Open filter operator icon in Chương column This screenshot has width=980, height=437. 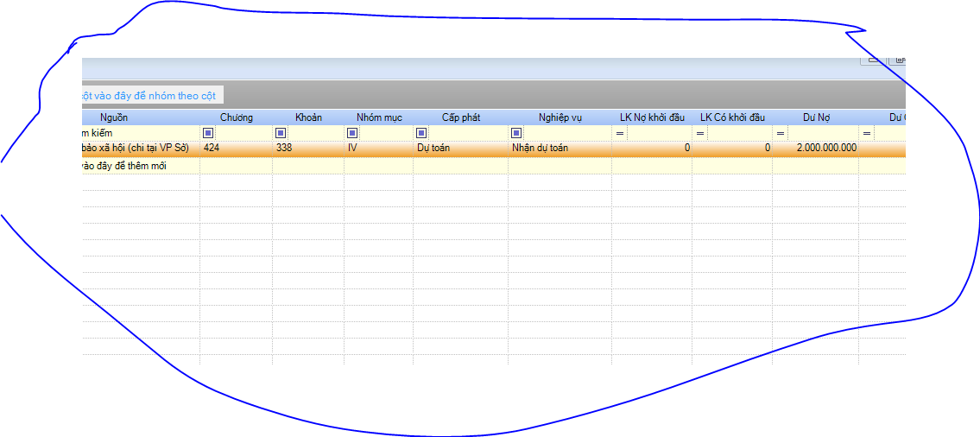pos(208,133)
